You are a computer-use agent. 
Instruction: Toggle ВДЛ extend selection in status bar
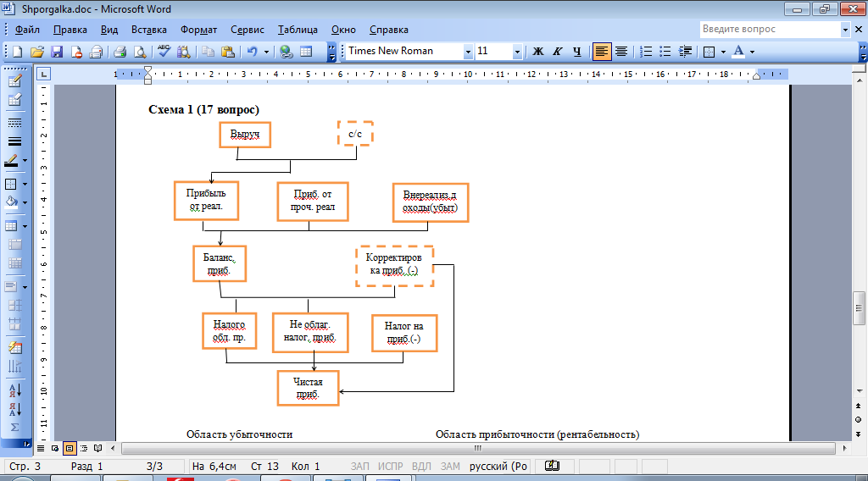[421, 466]
